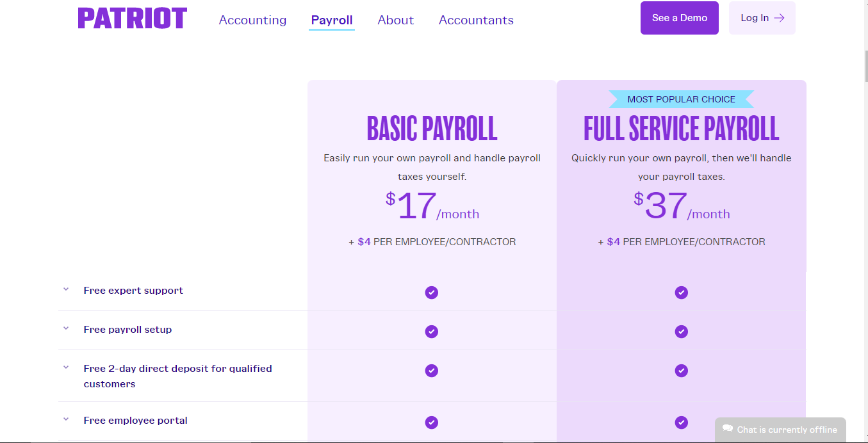Click Full Service checkmark for payroll setup
Viewport: 868px width, 443px height.
pyautogui.click(x=681, y=332)
